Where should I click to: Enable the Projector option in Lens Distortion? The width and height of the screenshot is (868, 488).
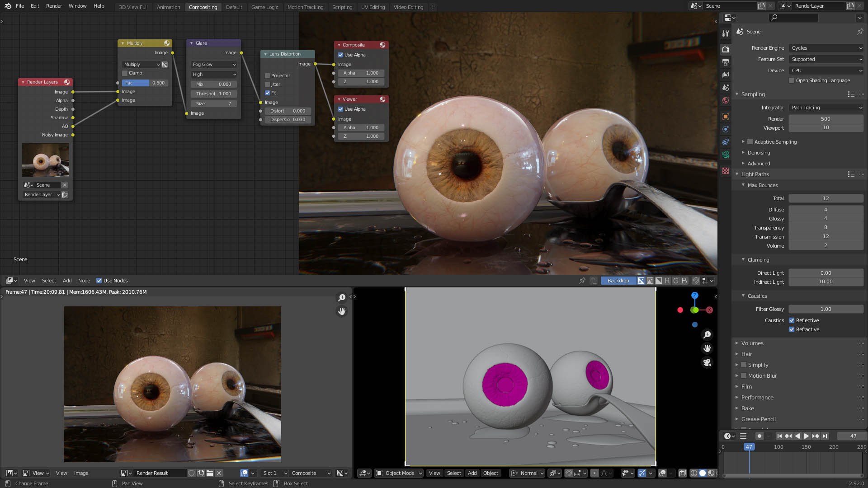pos(267,75)
